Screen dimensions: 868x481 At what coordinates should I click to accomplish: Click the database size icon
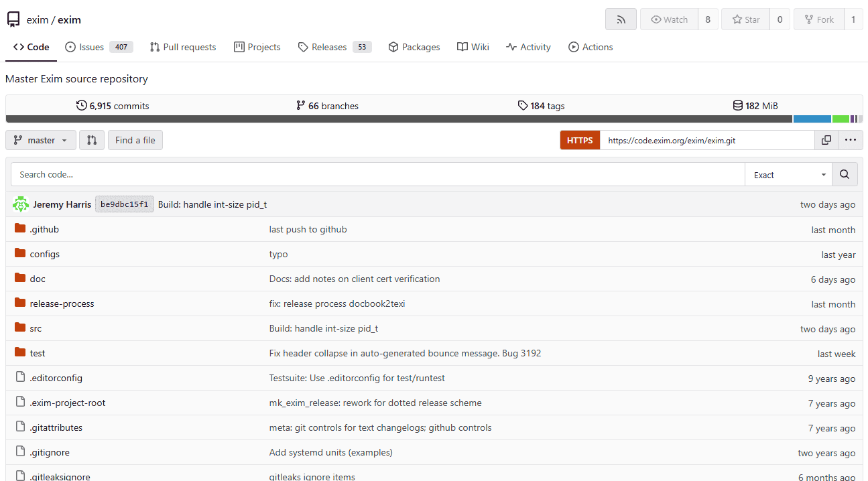738,106
